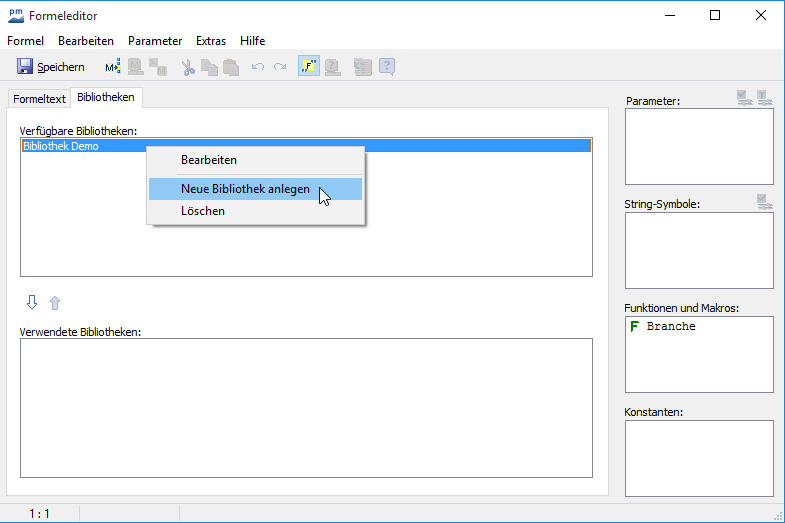This screenshot has height=523, width=785.
Task: Select Bearbeiten in the context menu
Action: click(x=209, y=159)
